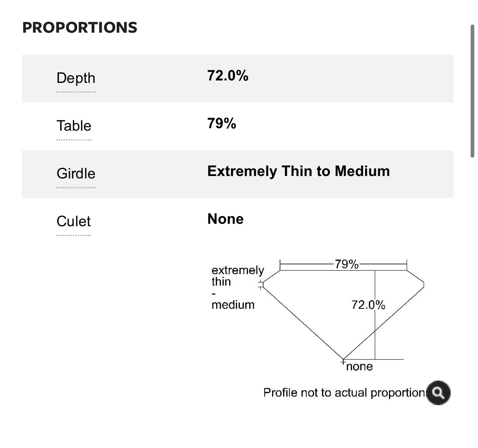Click the 72.0% label inside the diagram

[x=368, y=305]
